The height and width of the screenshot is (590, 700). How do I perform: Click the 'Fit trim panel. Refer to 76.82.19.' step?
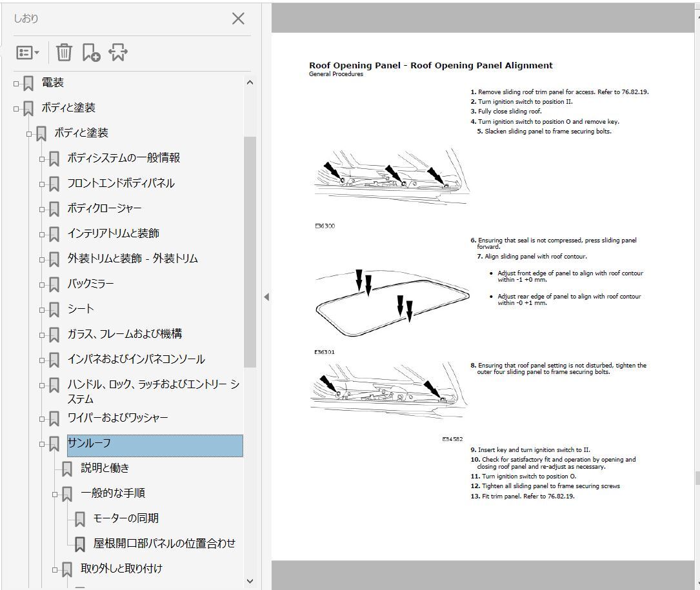click(523, 497)
